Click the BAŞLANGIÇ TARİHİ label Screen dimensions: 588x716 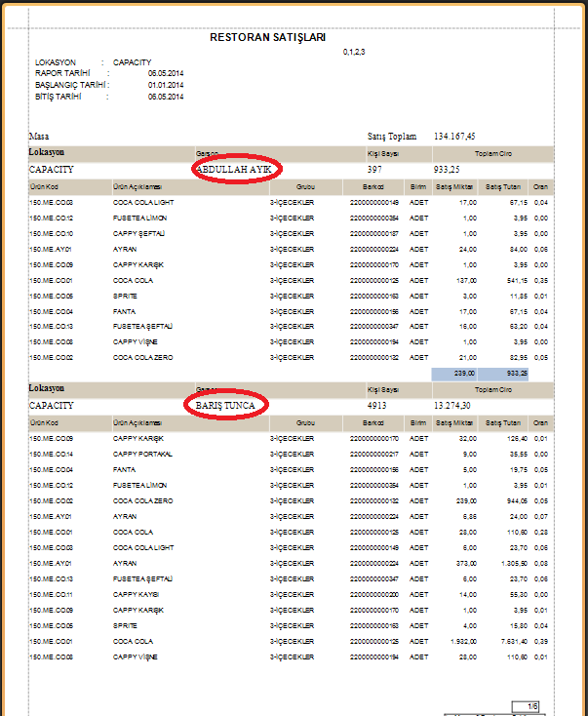pyautogui.click(x=71, y=85)
